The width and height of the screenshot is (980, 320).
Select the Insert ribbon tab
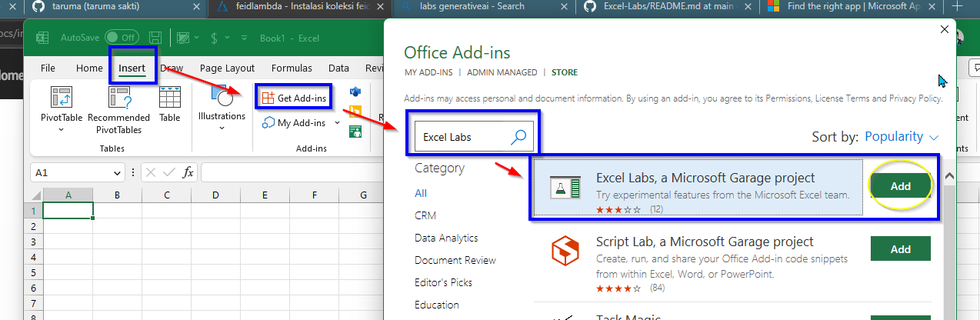[132, 68]
